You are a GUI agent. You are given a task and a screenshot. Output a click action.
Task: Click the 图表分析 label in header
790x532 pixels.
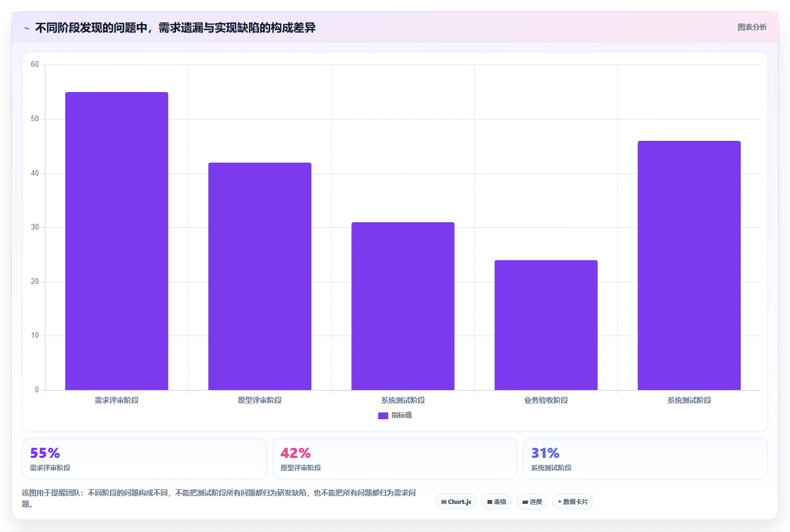click(x=752, y=27)
